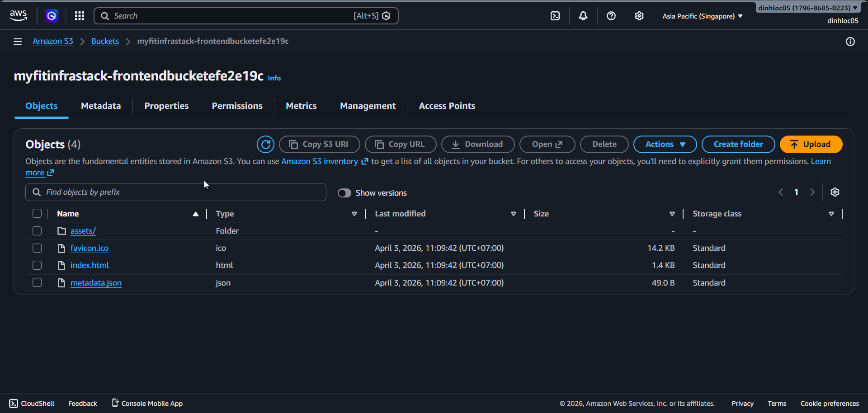868x413 pixels.
Task: Open the help question mark icon
Action: [611, 16]
